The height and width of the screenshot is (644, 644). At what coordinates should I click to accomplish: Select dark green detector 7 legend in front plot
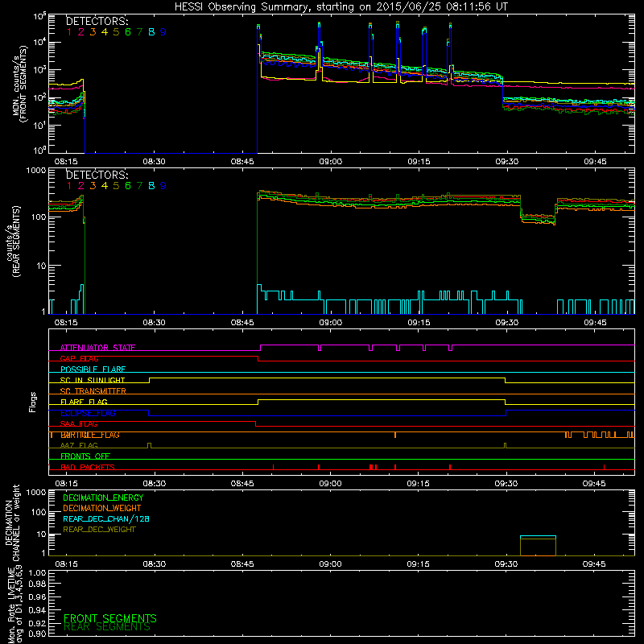[x=139, y=32]
